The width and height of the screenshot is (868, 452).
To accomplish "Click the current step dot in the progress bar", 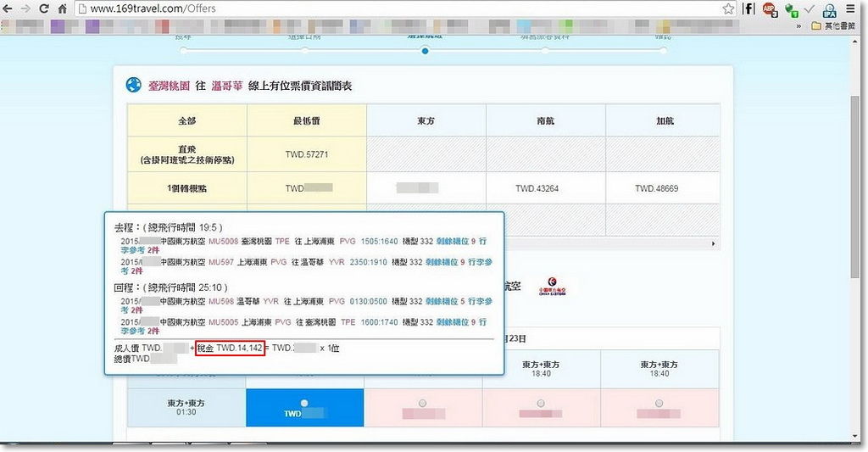I will click(425, 51).
